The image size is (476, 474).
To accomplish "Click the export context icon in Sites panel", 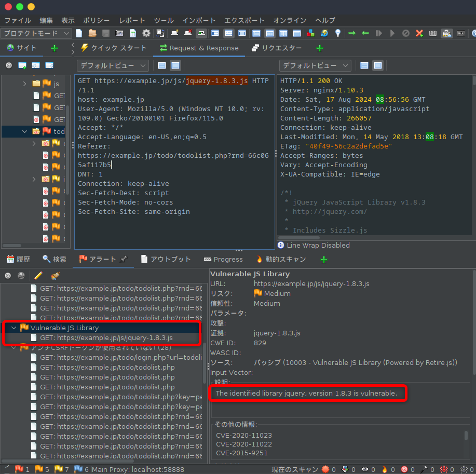I will pyautogui.click(x=49, y=65).
